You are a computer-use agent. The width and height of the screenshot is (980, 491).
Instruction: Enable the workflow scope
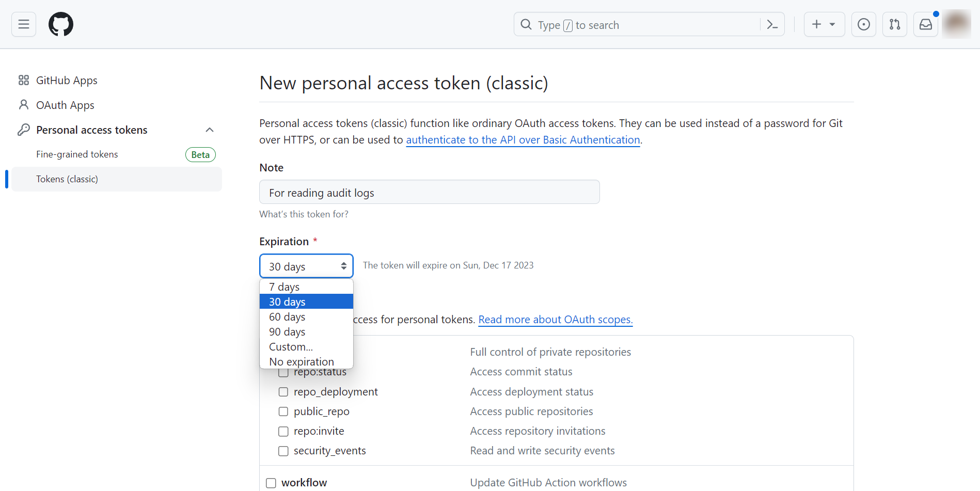[271, 482]
